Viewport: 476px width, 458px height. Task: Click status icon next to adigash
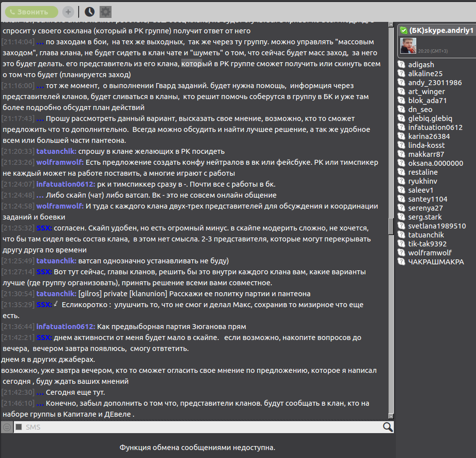point(402,64)
